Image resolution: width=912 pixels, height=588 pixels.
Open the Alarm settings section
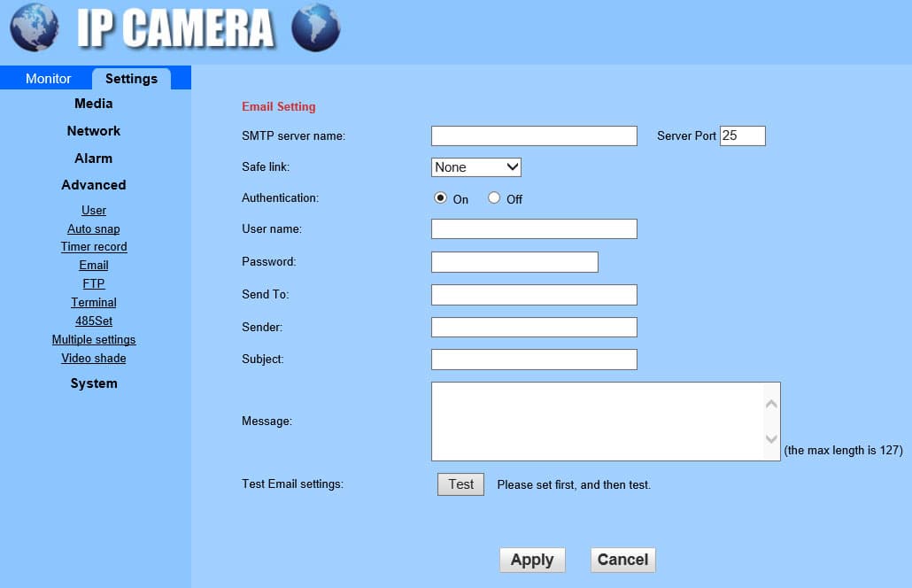(x=94, y=159)
